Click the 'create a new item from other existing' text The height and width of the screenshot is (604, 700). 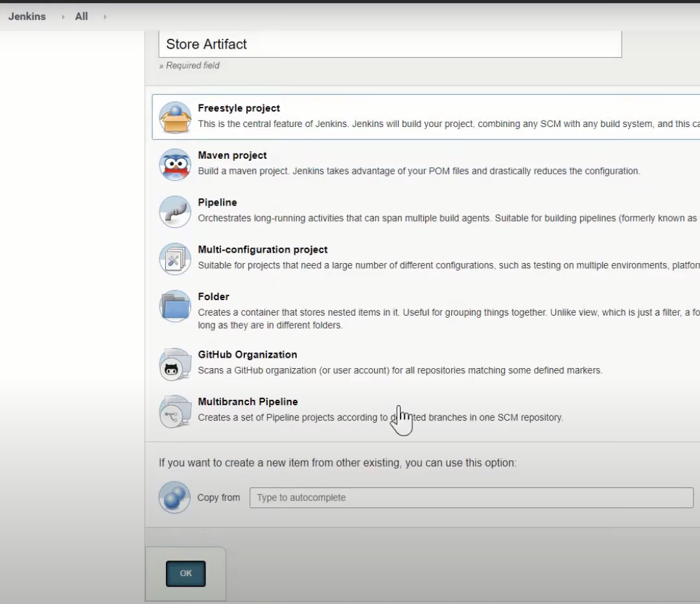click(x=338, y=463)
